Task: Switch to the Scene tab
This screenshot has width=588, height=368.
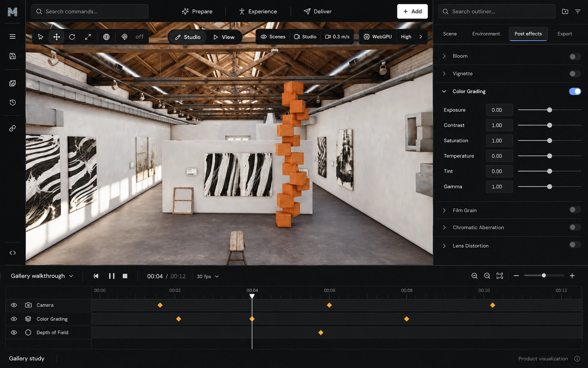Action: pyautogui.click(x=450, y=34)
